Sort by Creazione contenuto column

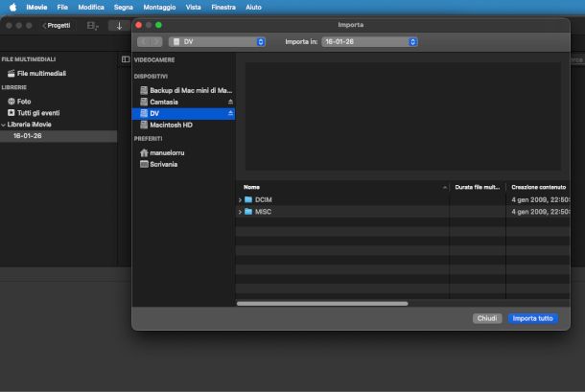[538, 187]
